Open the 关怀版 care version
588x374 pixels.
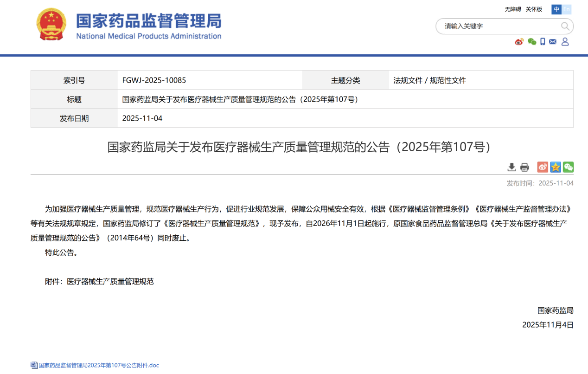pyautogui.click(x=534, y=9)
